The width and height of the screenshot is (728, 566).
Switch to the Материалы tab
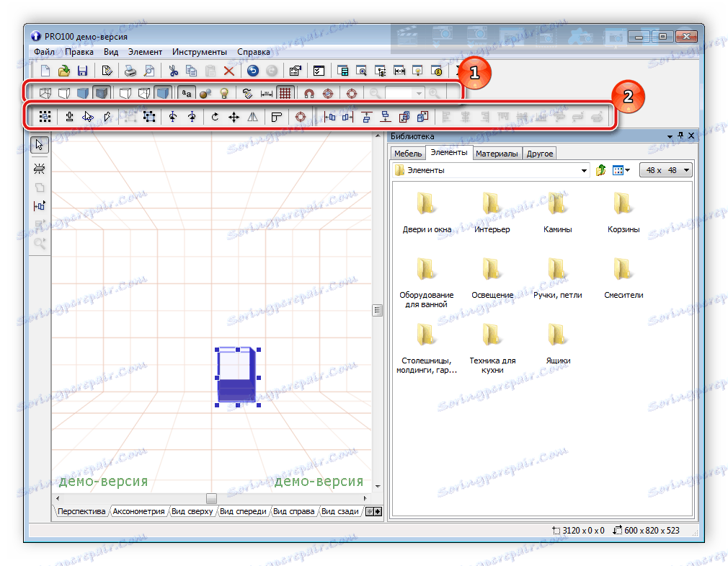click(497, 154)
